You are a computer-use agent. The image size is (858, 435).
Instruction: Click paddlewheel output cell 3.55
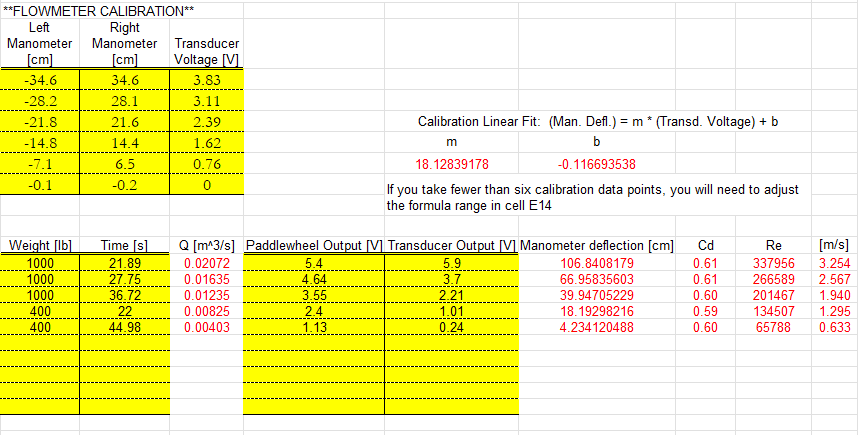tap(314, 295)
